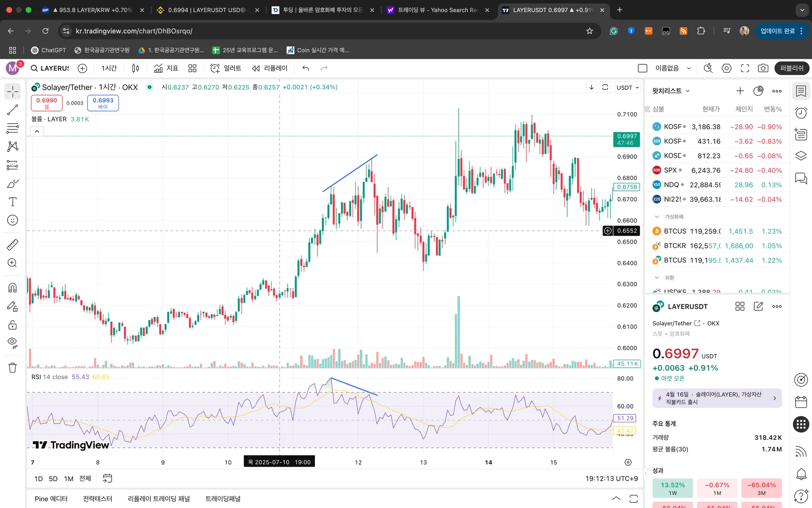Click the publish (퍼블리쉬) button

[x=792, y=68]
